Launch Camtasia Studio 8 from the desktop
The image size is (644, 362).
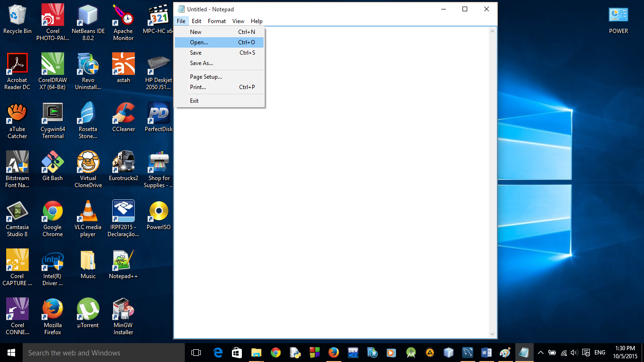(x=17, y=217)
